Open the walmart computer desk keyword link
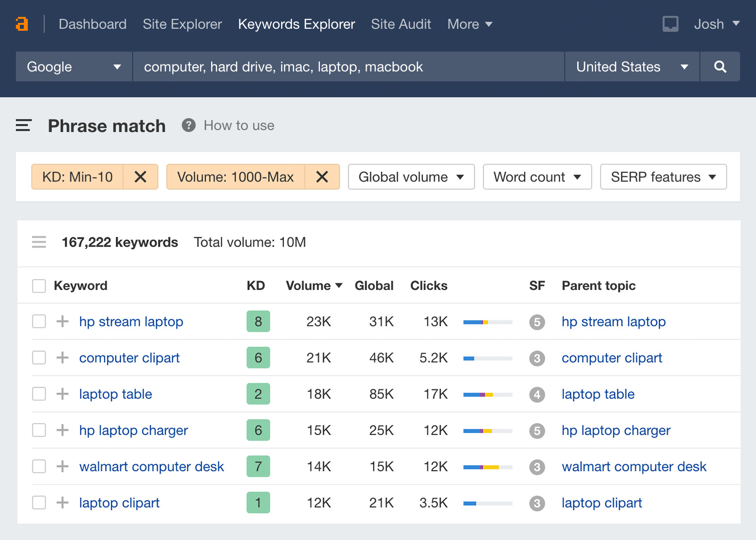The image size is (756, 540). point(151,467)
